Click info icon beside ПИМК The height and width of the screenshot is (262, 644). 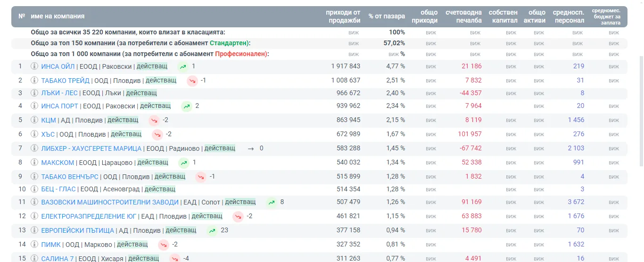coord(34,245)
